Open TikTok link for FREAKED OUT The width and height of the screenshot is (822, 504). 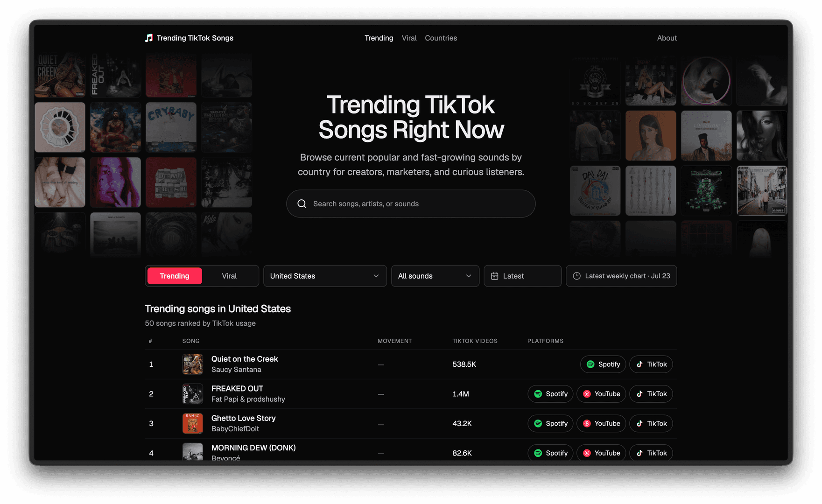tap(651, 394)
